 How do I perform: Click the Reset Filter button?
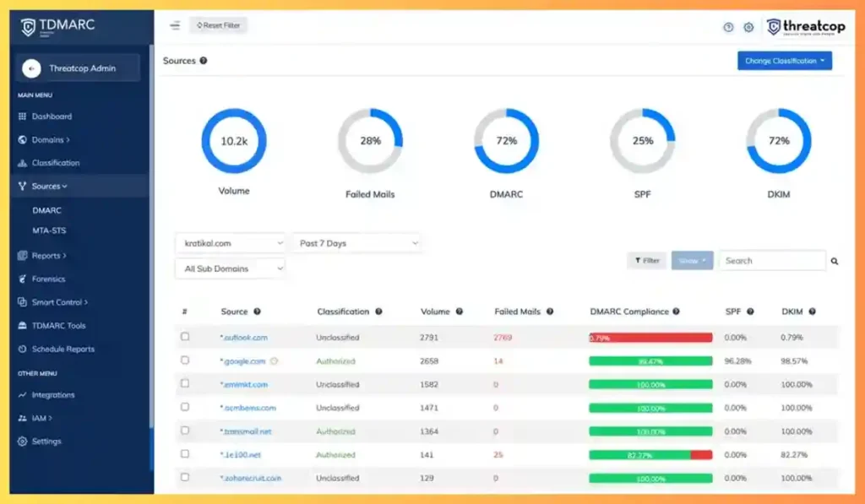tap(219, 25)
